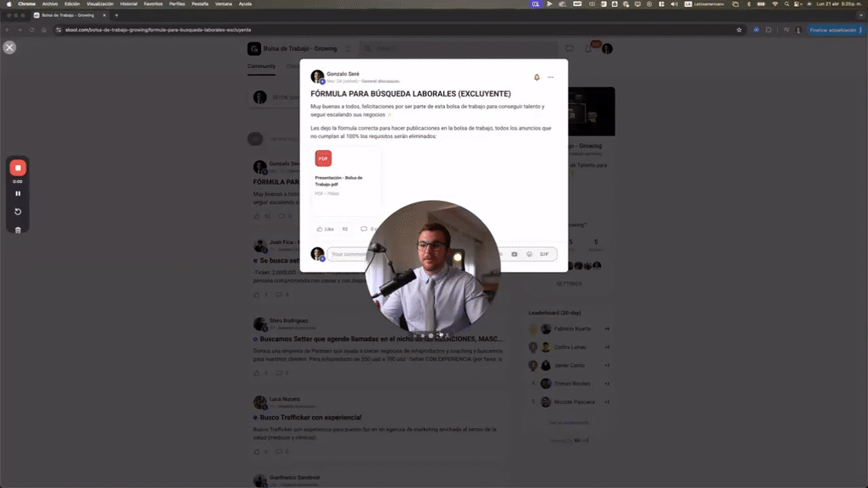Screen dimensions: 868x488
Task: Open Juan Fica's Se busca post in the feed
Action: [x=280, y=261]
